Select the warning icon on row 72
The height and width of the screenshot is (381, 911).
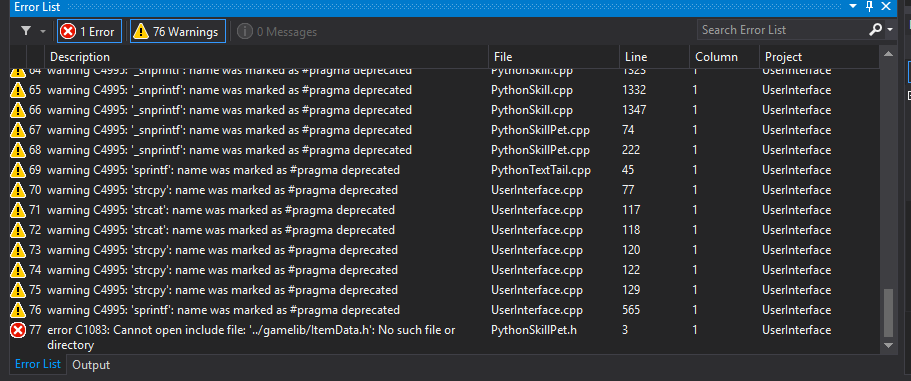(18, 230)
